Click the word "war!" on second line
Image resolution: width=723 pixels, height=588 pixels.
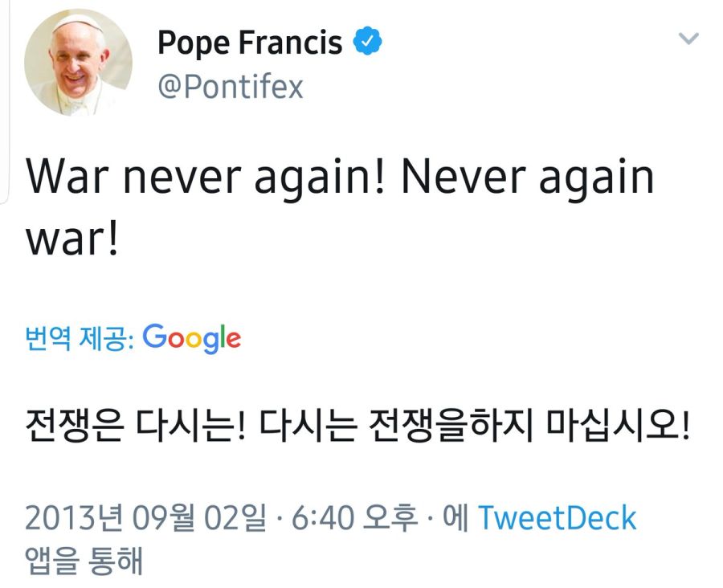tap(72, 239)
